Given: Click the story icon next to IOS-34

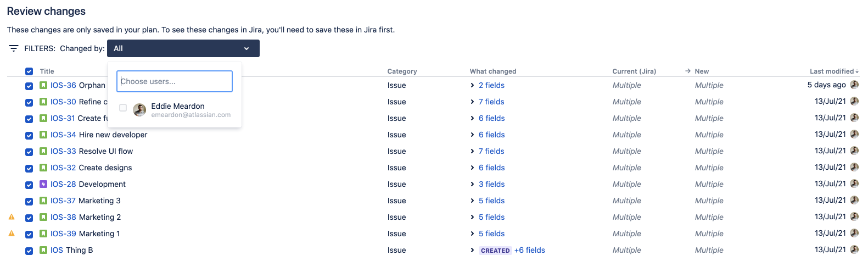Looking at the screenshot, I should tap(43, 135).
